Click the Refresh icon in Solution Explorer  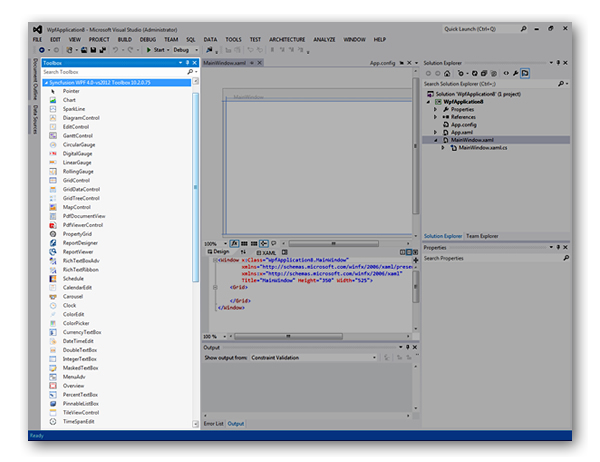tap(474, 73)
